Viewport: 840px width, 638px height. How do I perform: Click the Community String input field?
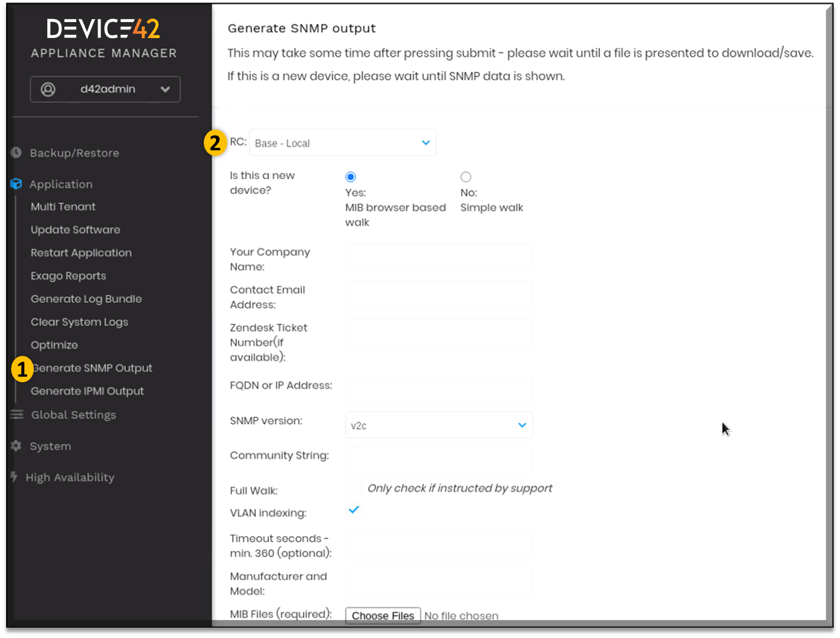439,459
